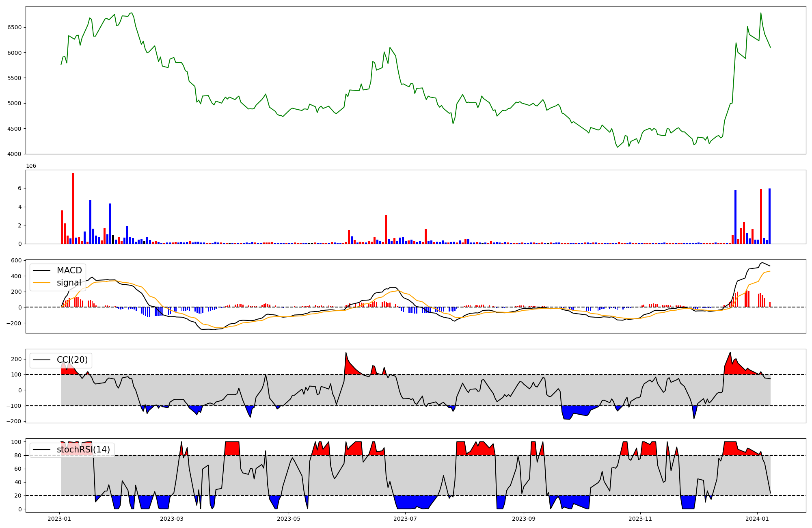Click the 2024-01 date axis label
812x528 pixels.
coord(757,519)
